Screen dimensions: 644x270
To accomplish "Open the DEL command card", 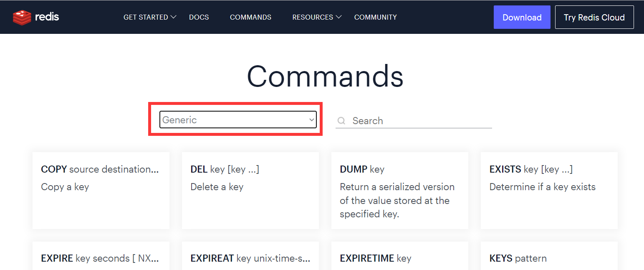I will [250, 190].
